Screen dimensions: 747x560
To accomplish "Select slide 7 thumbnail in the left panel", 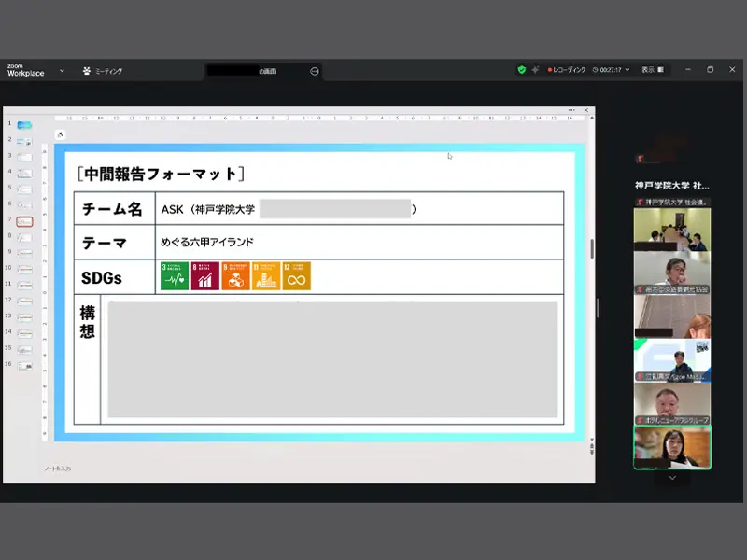I will [x=23, y=220].
